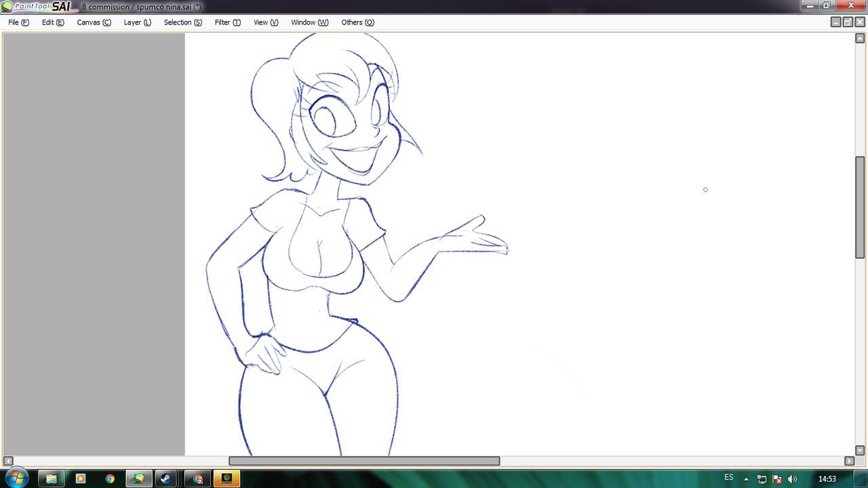Open the File menu

18,22
